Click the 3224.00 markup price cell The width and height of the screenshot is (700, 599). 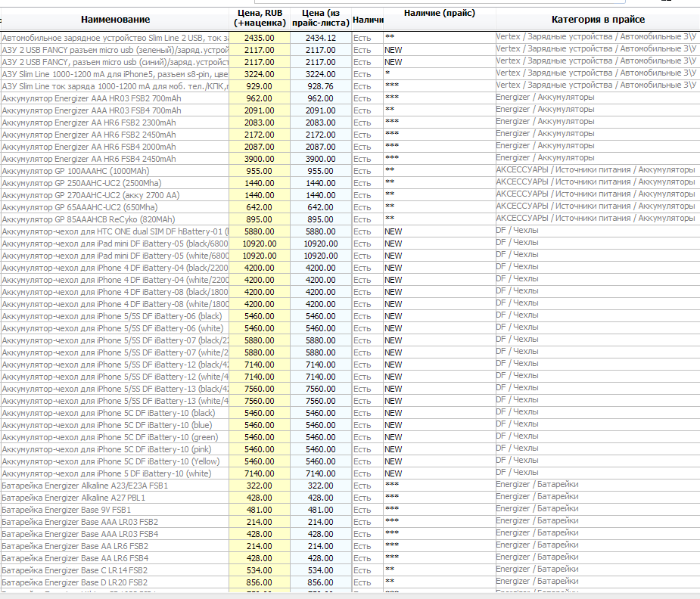coord(260,74)
